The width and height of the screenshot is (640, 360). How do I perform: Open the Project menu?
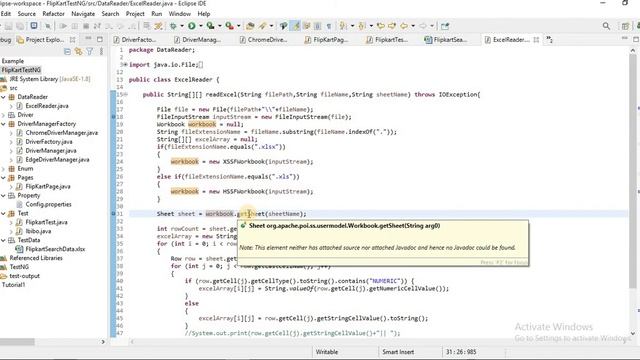click(135, 13)
